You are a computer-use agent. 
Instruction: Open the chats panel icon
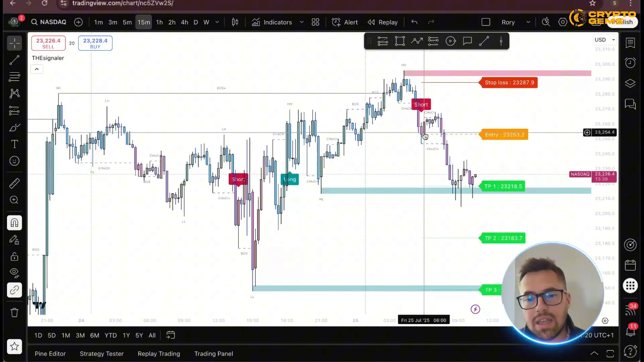point(630,104)
